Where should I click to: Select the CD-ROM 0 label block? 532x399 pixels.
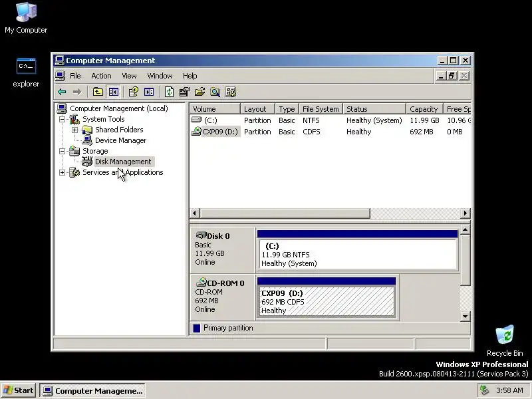coord(222,297)
